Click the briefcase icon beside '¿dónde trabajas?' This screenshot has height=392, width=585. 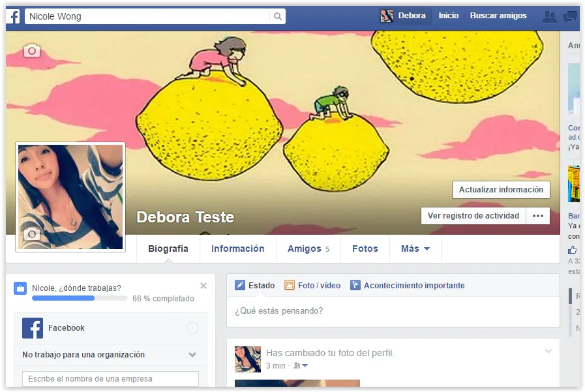(x=20, y=288)
